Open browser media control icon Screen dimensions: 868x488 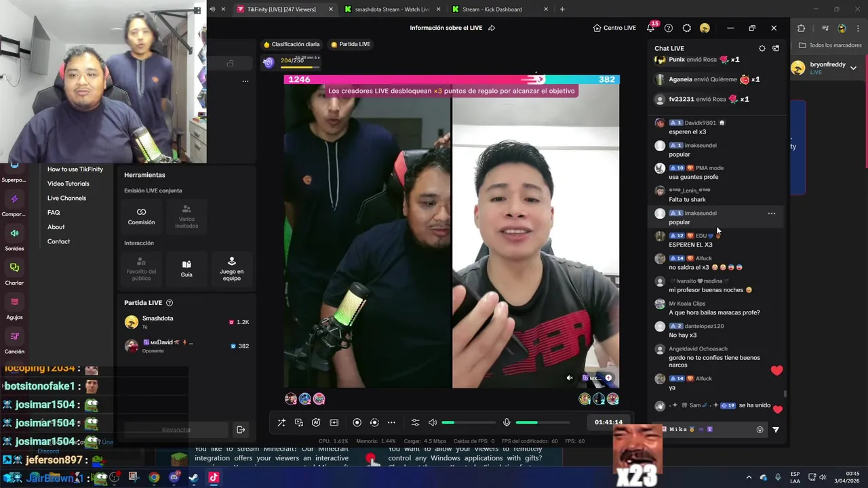click(x=825, y=28)
